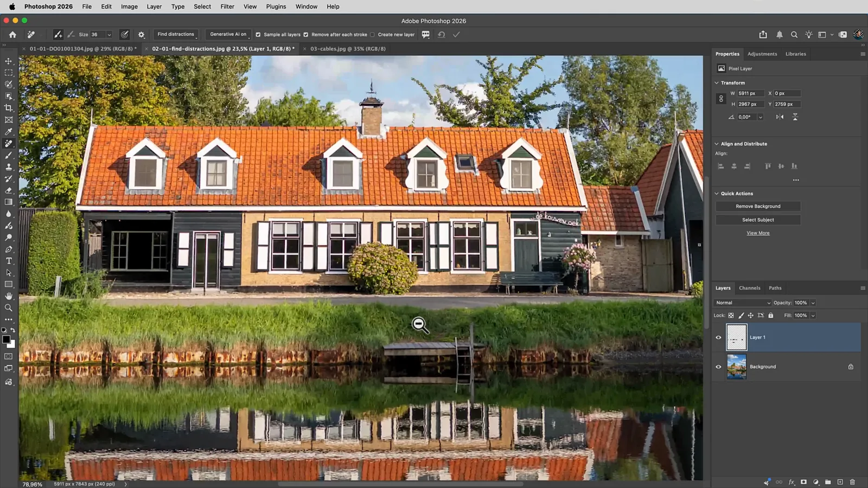Click the Remove Background button
Viewport: 868px width, 488px height.
[x=758, y=206]
